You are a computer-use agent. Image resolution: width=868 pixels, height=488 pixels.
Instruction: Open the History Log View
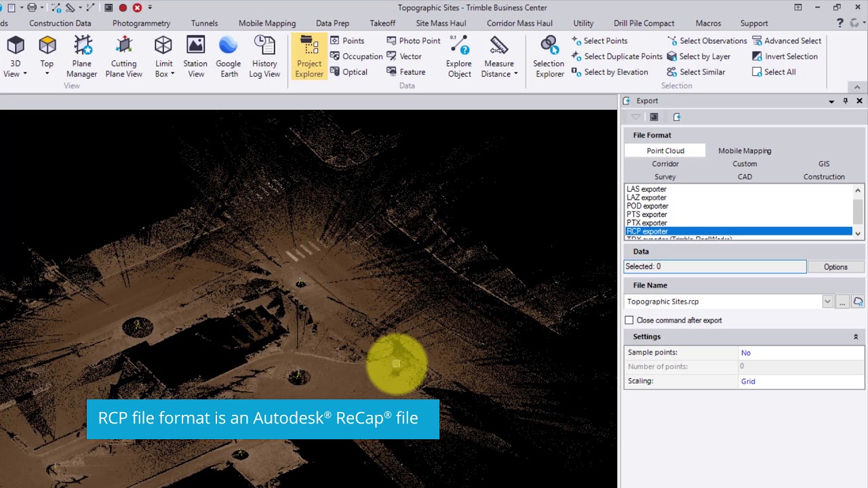[264, 57]
